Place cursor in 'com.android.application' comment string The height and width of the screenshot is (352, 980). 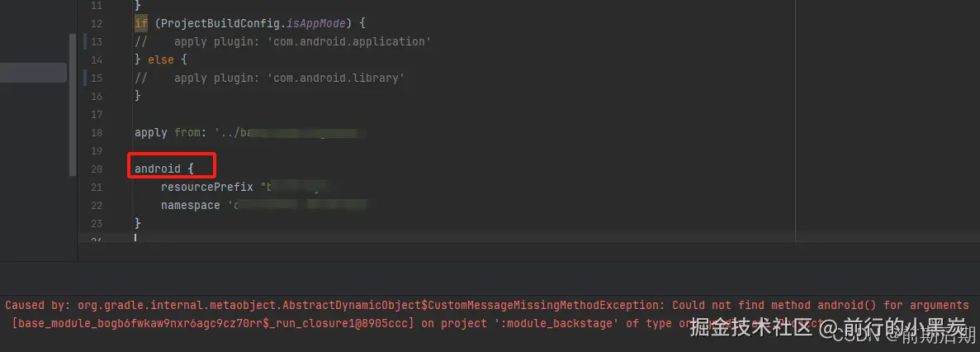[x=349, y=42]
